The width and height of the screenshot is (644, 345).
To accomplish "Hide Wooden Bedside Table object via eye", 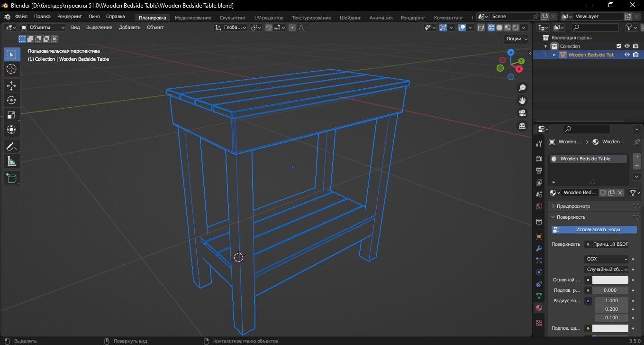I will 627,55.
